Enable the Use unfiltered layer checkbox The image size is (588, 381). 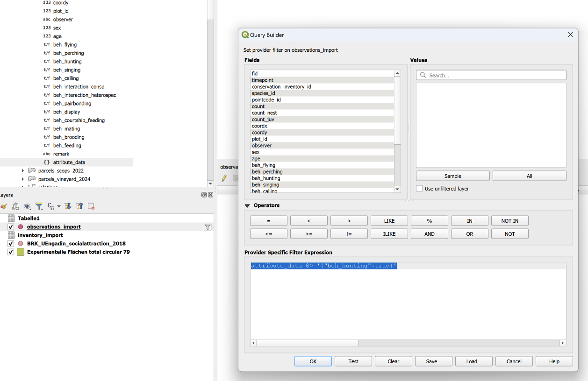click(419, 189)
